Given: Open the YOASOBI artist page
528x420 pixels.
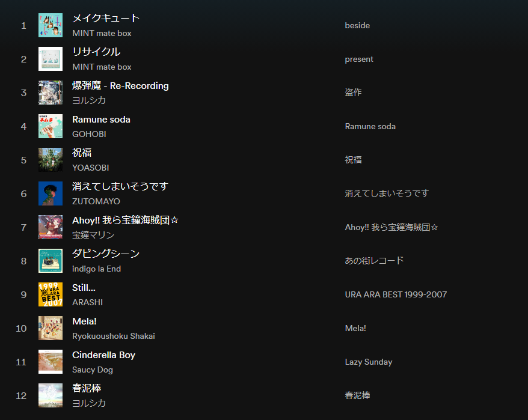Looking at the screenshot, I should (x=91, y=168).
